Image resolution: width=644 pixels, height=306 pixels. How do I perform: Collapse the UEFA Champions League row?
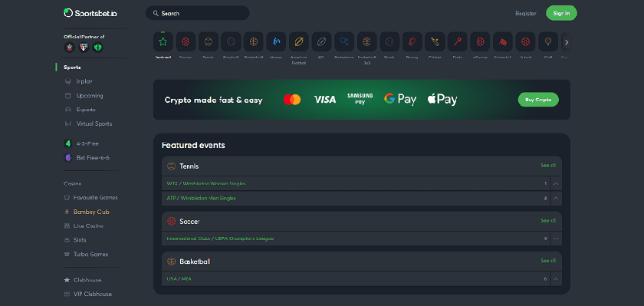pyautogui.click(x=556, y=239)
